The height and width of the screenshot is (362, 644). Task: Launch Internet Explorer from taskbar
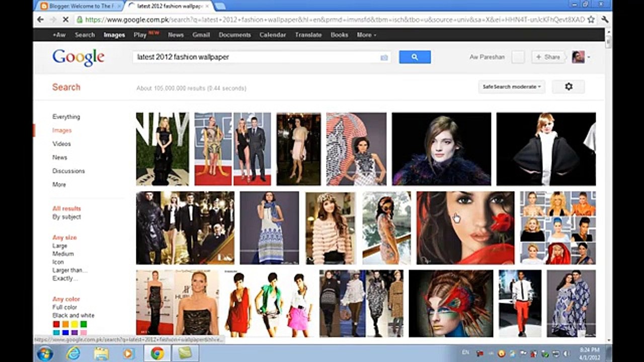click(73, 353)
